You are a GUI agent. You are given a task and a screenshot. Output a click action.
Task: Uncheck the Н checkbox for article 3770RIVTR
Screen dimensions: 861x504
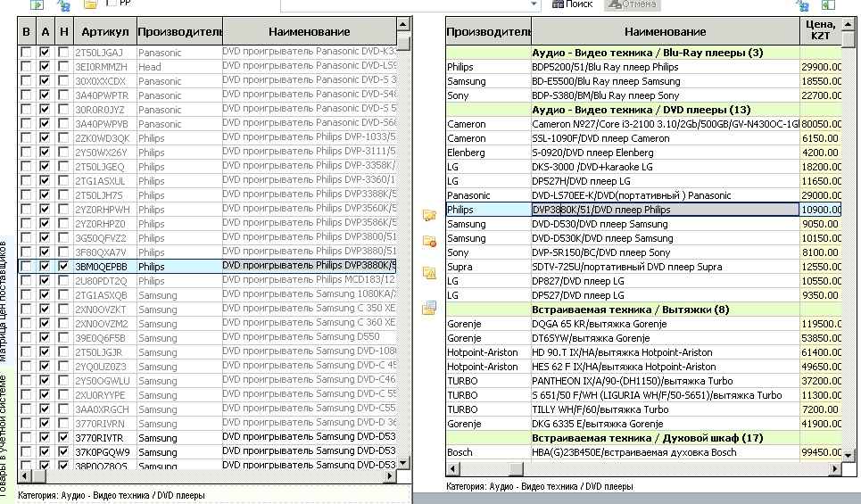click(x=63, y=438)
